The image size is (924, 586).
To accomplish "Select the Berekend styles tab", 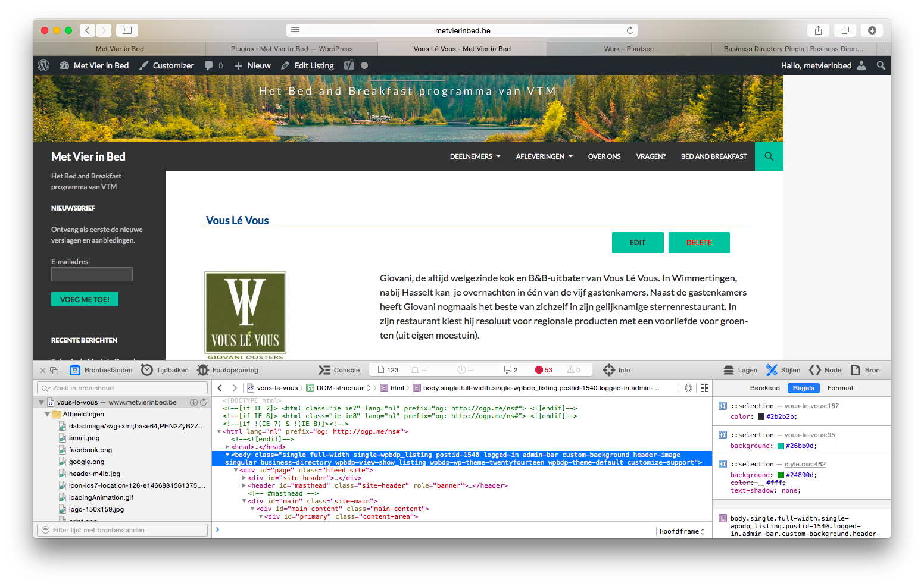I will pos(764,388).
